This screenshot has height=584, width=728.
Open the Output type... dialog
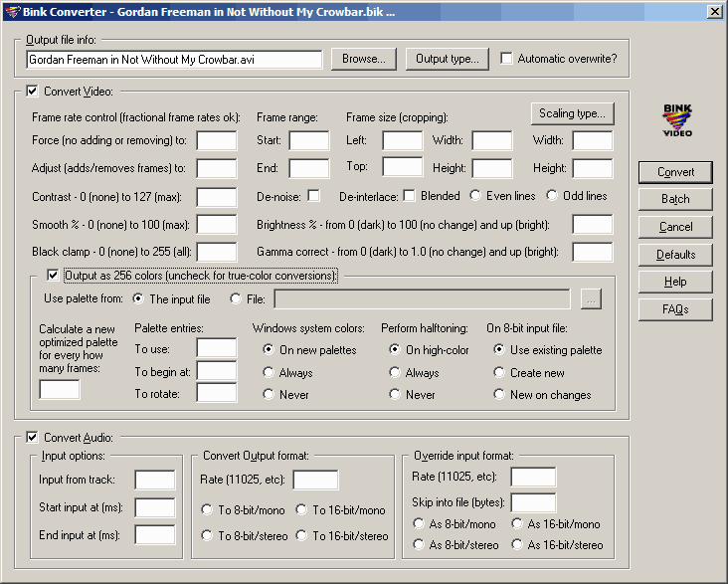[448, 59]
